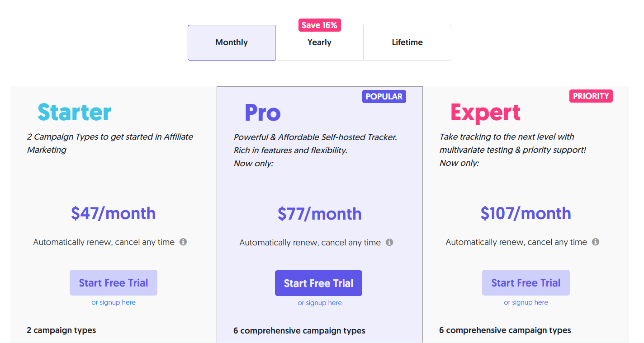The image size is (644, 343).
Task: Switch to the Yearly billing tab
Action: click(x=319, y=42)
